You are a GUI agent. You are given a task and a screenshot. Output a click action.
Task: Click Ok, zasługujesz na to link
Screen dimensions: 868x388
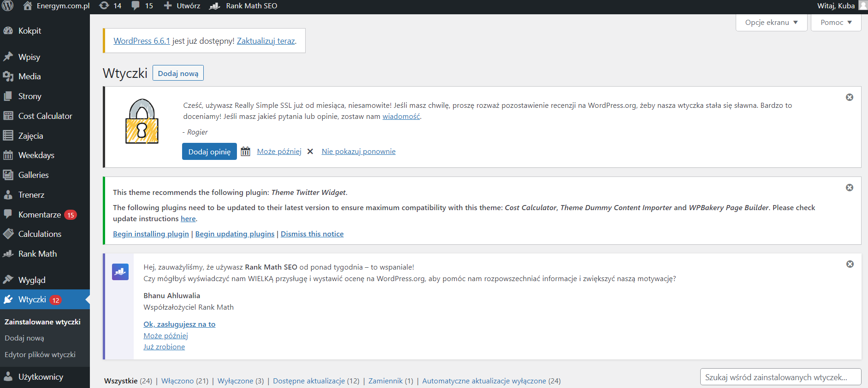[179, 324]
